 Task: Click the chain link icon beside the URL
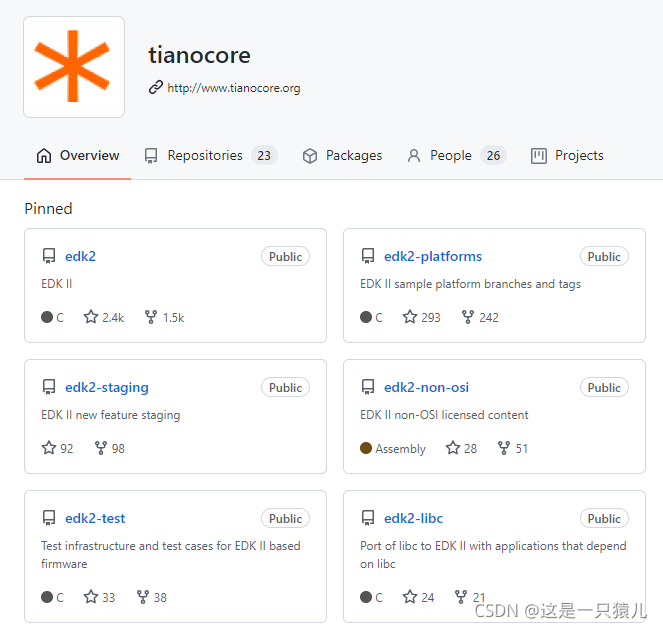click(156, 88)
